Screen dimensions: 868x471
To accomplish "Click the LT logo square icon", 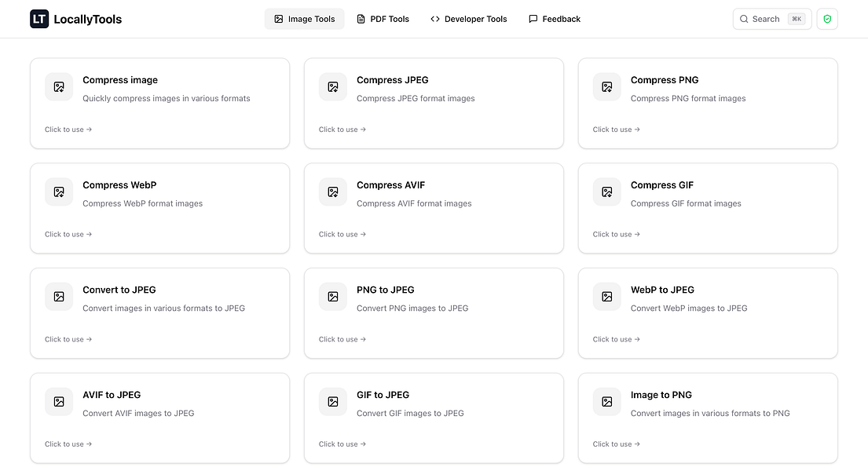I will coord(37,18).
